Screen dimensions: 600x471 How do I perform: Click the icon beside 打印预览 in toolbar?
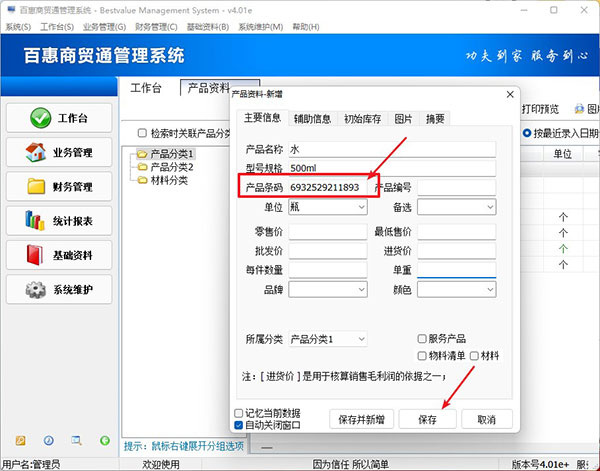[x=579, y=109]
